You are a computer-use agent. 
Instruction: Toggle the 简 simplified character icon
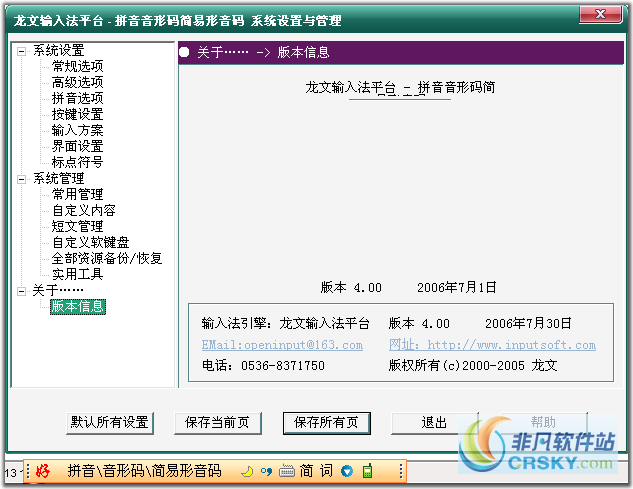tap(306, 471)
